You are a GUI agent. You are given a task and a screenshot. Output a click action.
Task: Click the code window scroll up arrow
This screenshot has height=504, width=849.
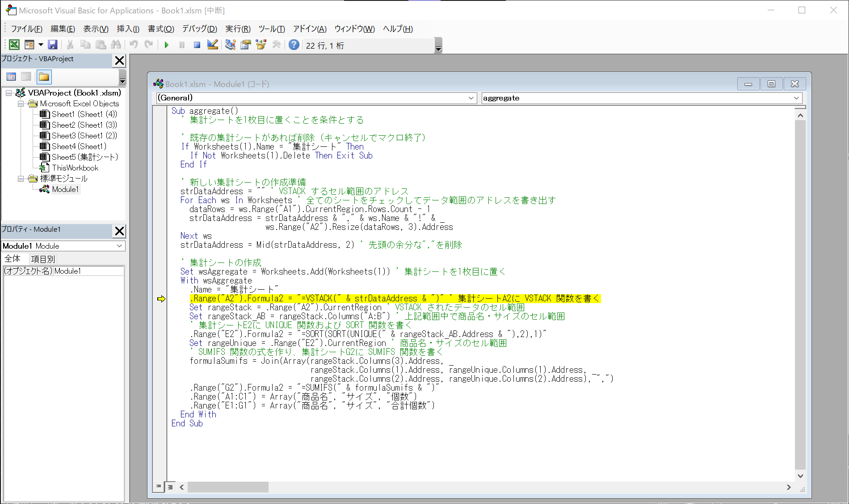[800, 116]
